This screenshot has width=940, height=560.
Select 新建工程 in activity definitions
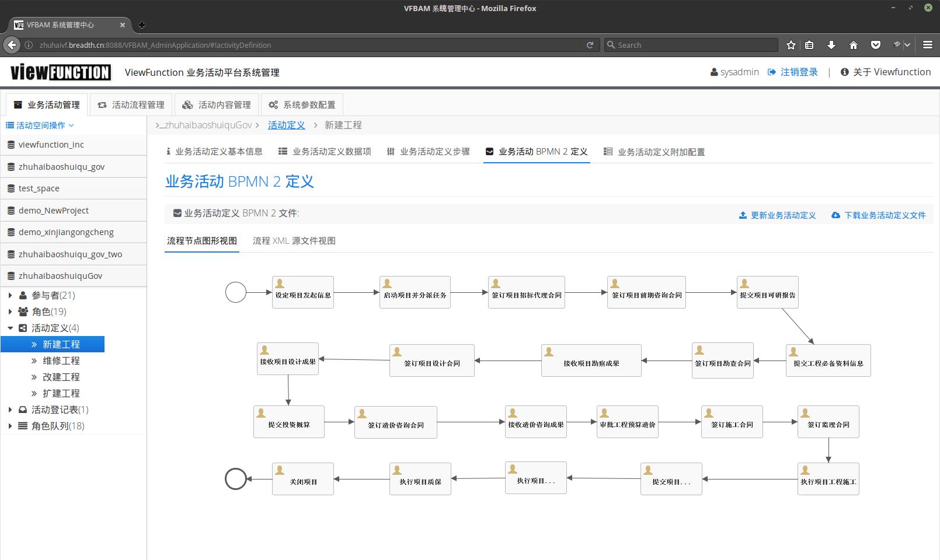tap(53, 344)
